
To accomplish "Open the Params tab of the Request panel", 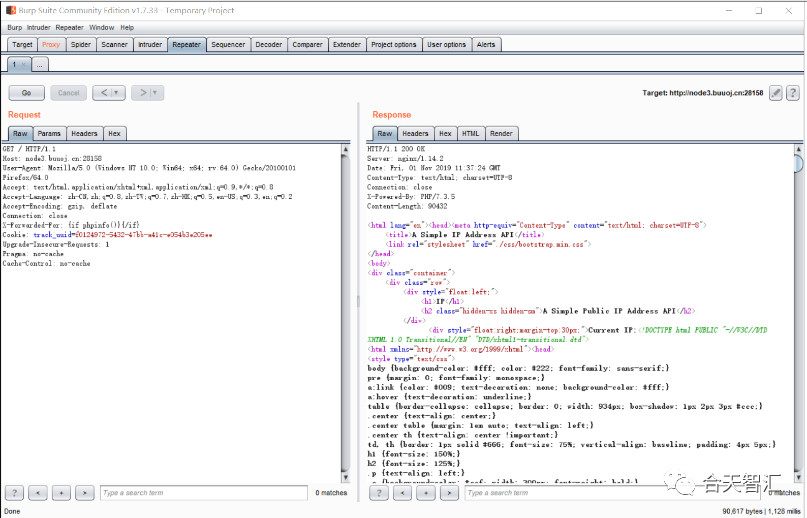I will pyautogui.click(x=49, y=133).
